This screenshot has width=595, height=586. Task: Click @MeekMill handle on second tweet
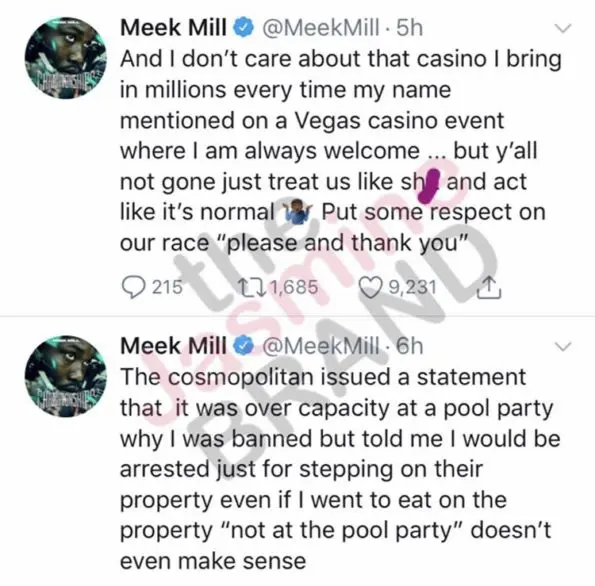click(321, 346)
